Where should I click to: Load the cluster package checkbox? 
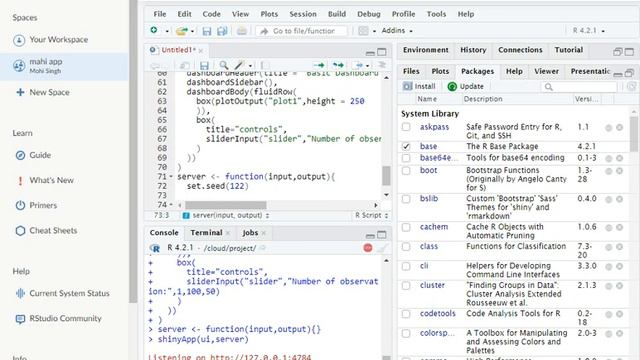(x=406, y=286)
